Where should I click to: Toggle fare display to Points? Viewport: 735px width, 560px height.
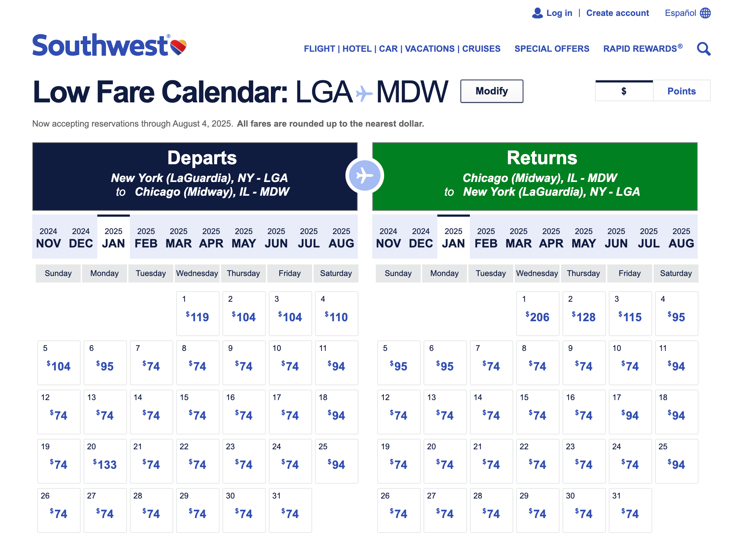pos(681,91)
